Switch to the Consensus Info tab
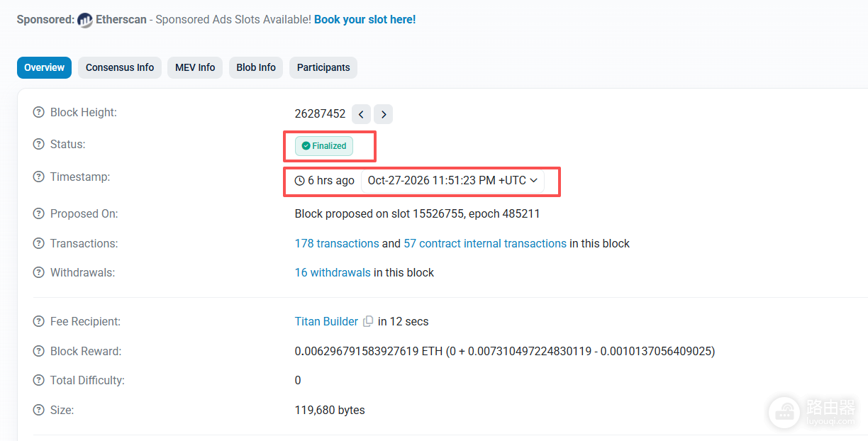This screenshot has width=868, height=441. coord(120,67)
